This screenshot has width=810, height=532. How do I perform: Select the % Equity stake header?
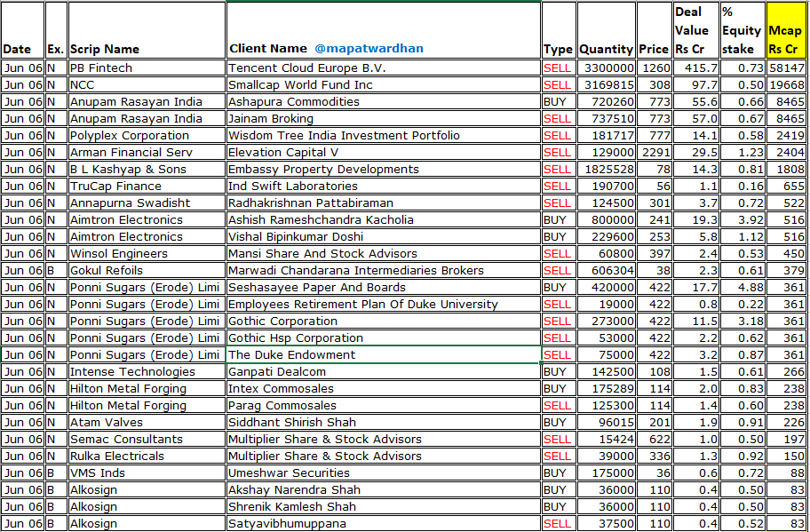pyautogui.click(x=742, y=30)
